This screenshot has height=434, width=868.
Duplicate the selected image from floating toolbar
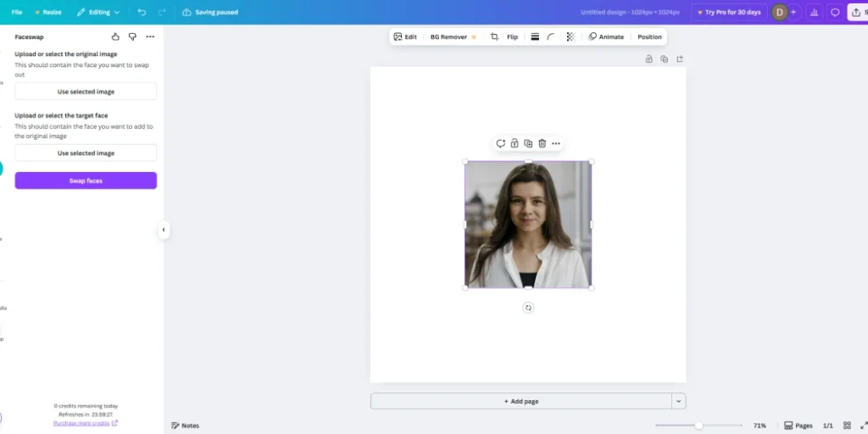(528, 143)
